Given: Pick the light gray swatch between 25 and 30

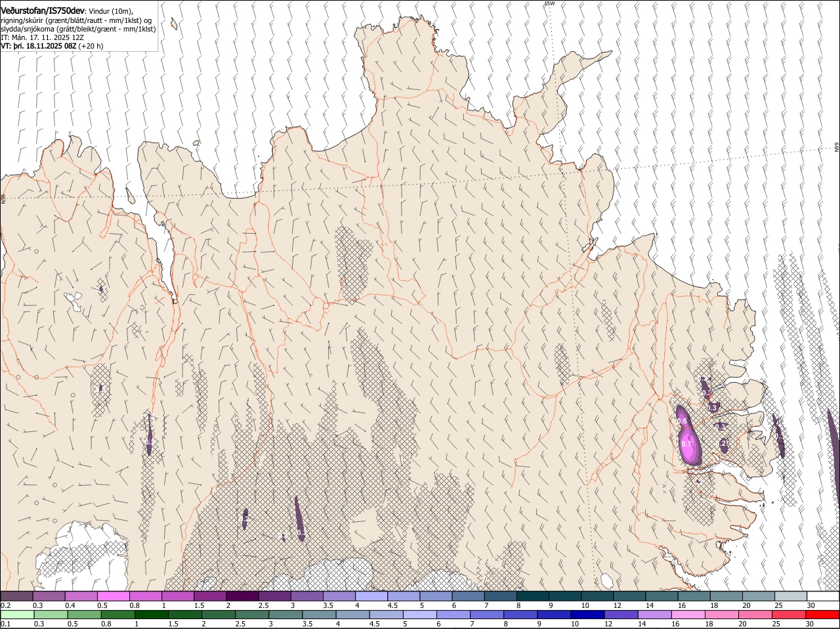Looking at the screenshot, I should click(x=791, y=596).
